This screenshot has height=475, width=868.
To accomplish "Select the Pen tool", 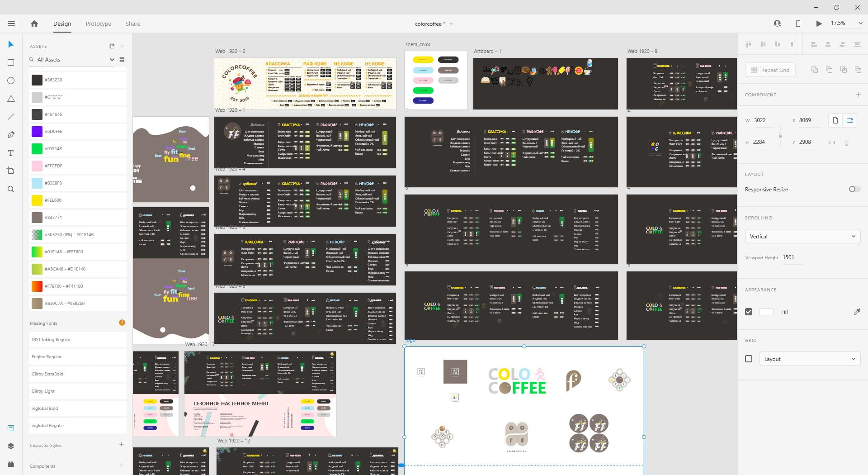I will tap(11, 135).
